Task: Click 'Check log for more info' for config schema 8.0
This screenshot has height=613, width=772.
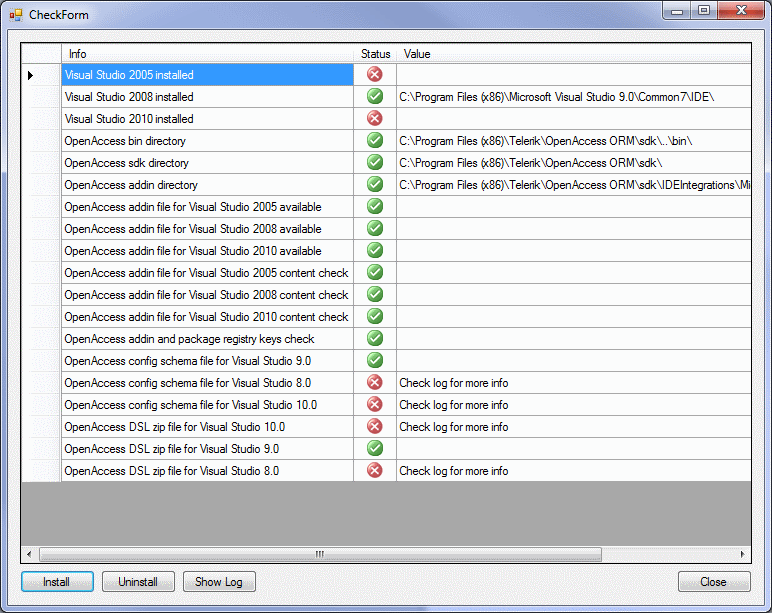Action: coord(574,383)
